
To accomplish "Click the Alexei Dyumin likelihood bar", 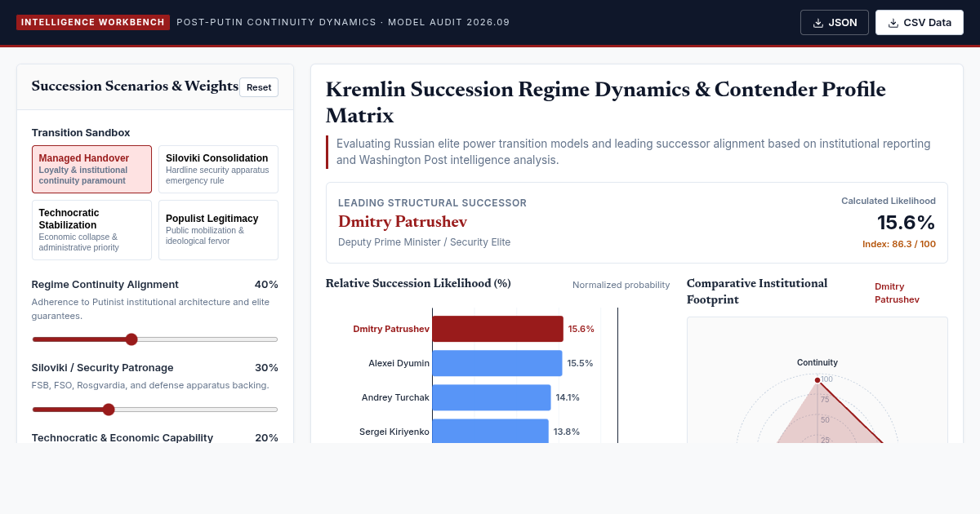I will 497,363.
